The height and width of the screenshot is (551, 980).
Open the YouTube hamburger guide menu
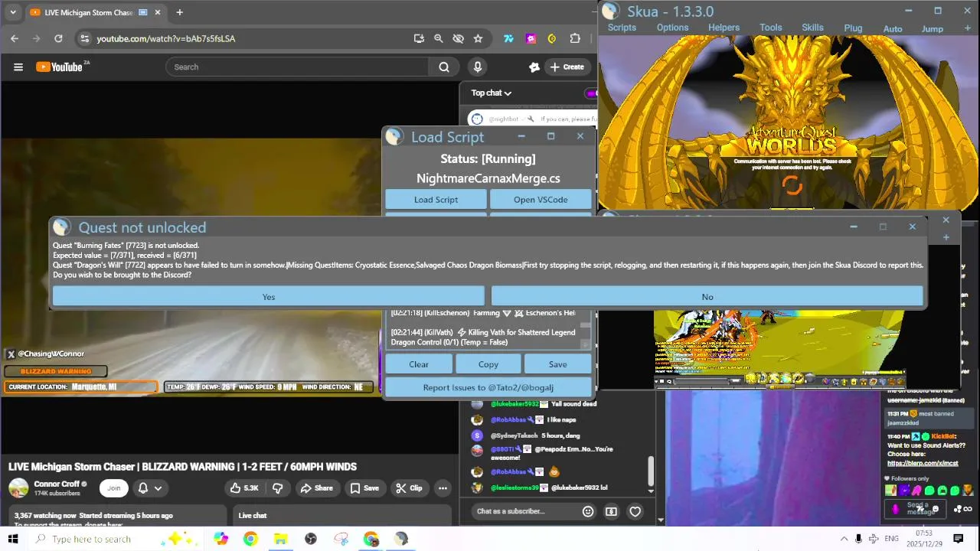click(18, 67)
